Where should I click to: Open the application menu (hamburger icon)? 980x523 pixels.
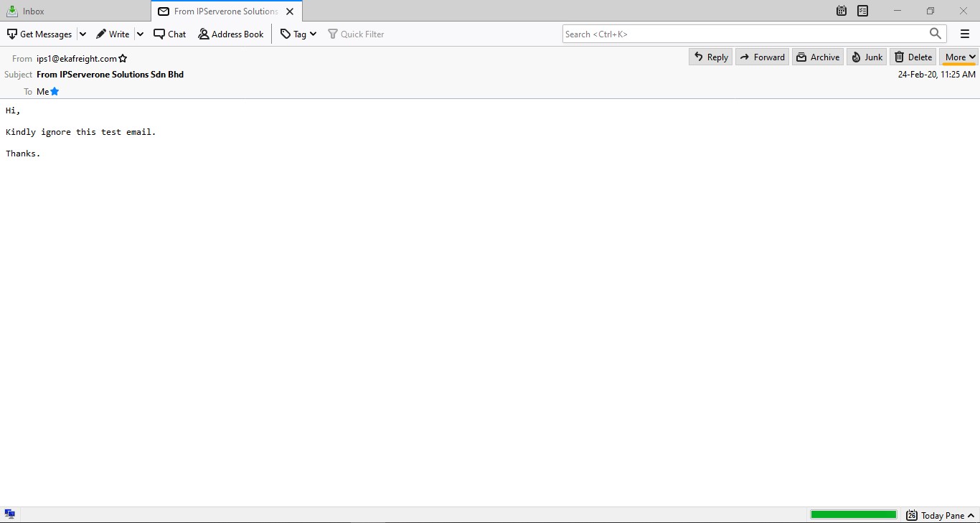click(964, 34)
